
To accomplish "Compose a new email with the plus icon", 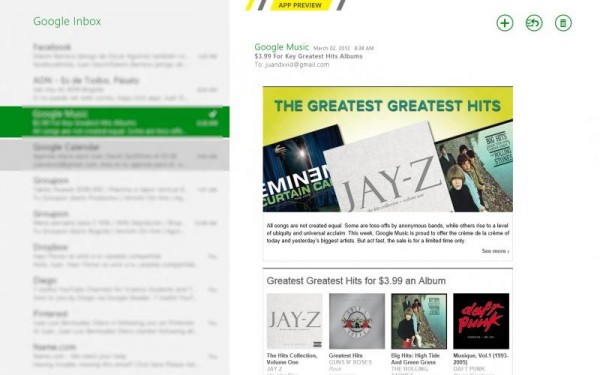I will coord(505,23).
